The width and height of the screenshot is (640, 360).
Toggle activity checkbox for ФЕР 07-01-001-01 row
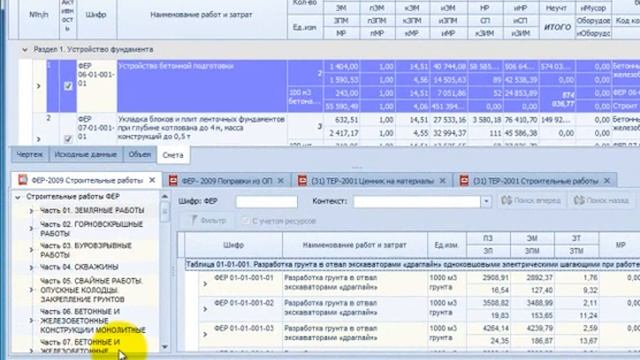68,139
